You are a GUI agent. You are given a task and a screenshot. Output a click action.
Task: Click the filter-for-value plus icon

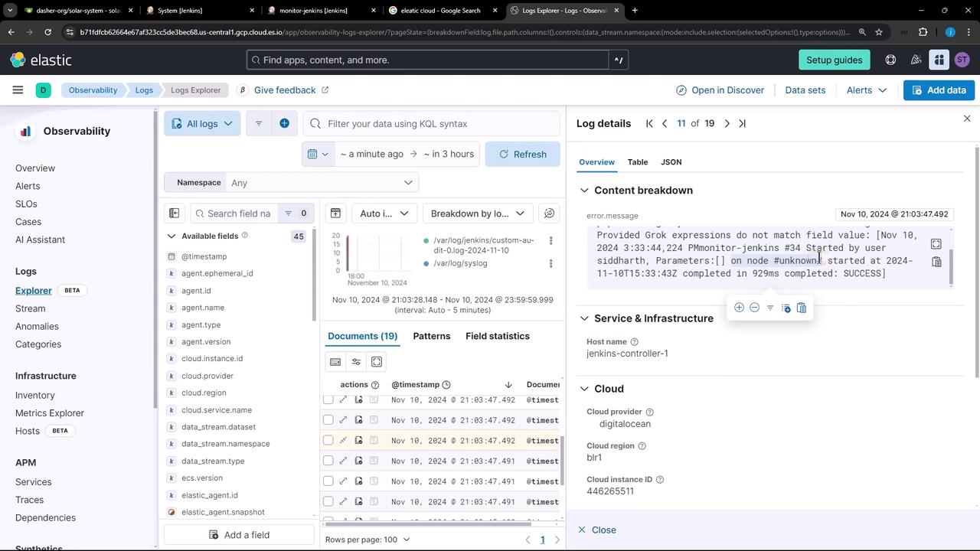click(739, 308)
